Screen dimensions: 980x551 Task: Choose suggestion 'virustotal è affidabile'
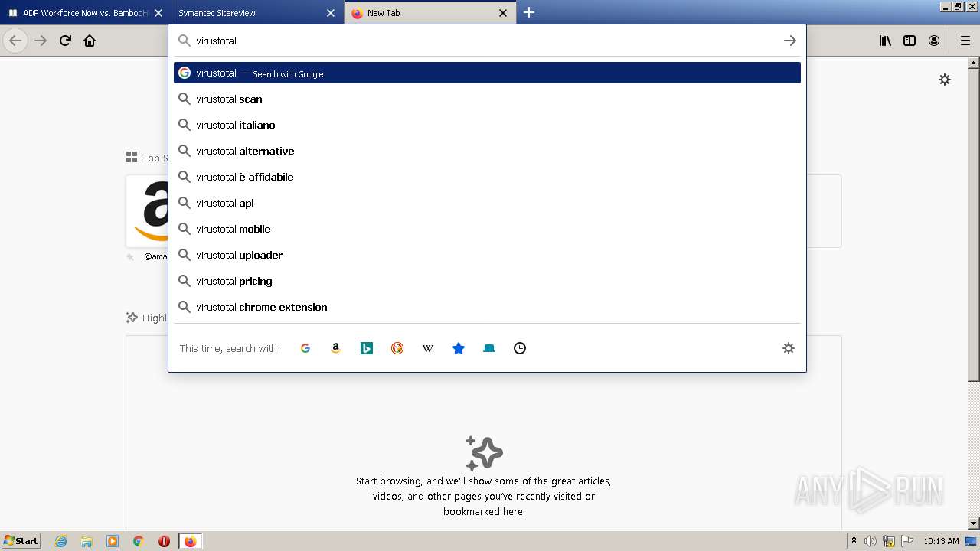487,177
